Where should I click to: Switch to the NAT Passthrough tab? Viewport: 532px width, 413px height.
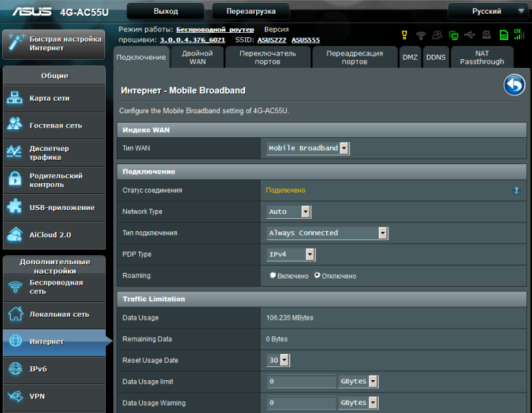(x=482, y=58)
